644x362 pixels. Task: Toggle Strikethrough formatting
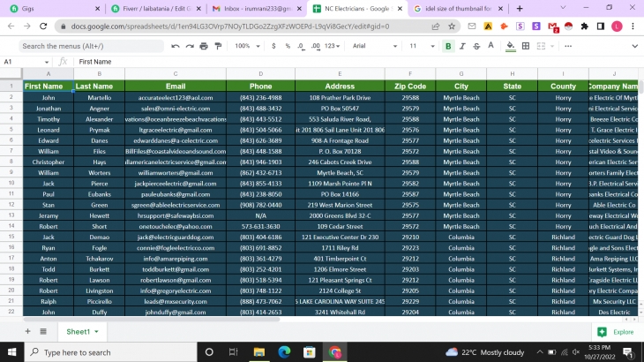coord(476,46)
